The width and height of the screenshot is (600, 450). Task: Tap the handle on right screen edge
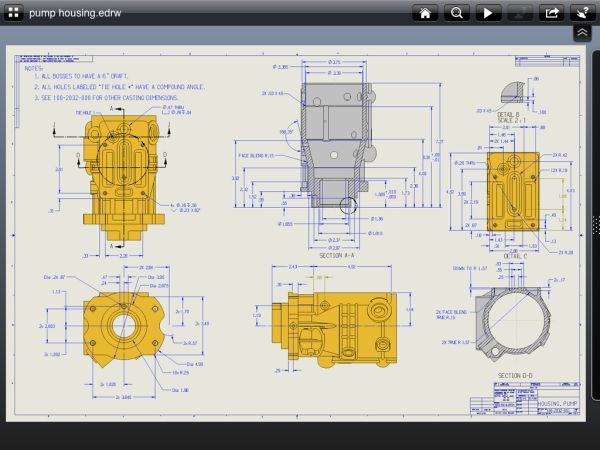(x=596, y=226)
